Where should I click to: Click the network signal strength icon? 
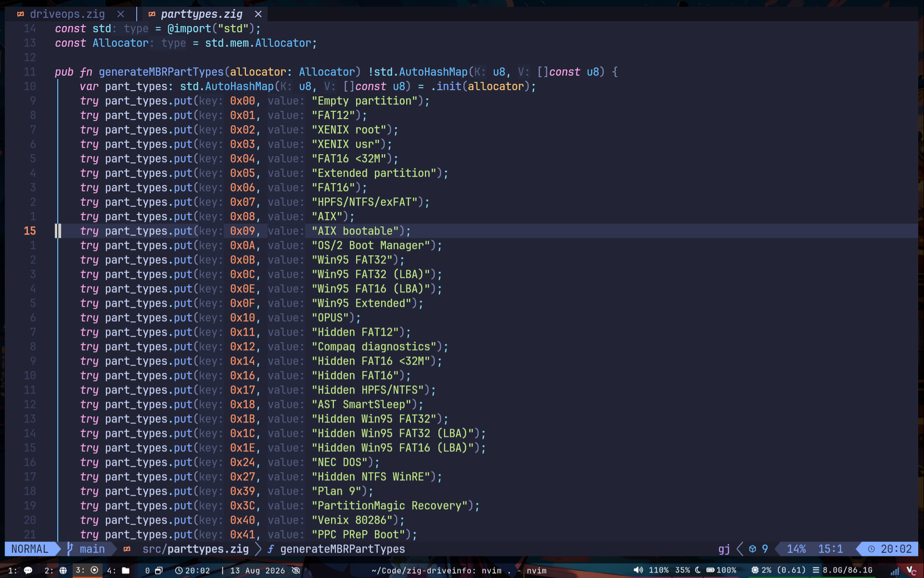pos(895,571)
